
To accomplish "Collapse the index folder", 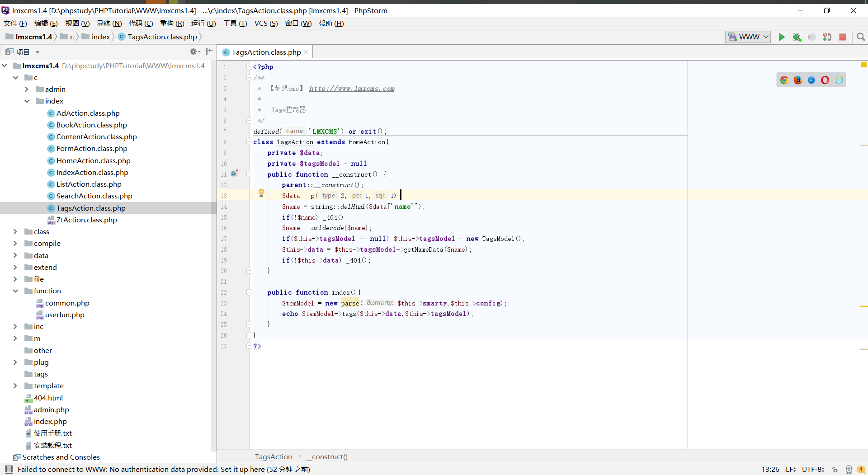I will [27, 101].
